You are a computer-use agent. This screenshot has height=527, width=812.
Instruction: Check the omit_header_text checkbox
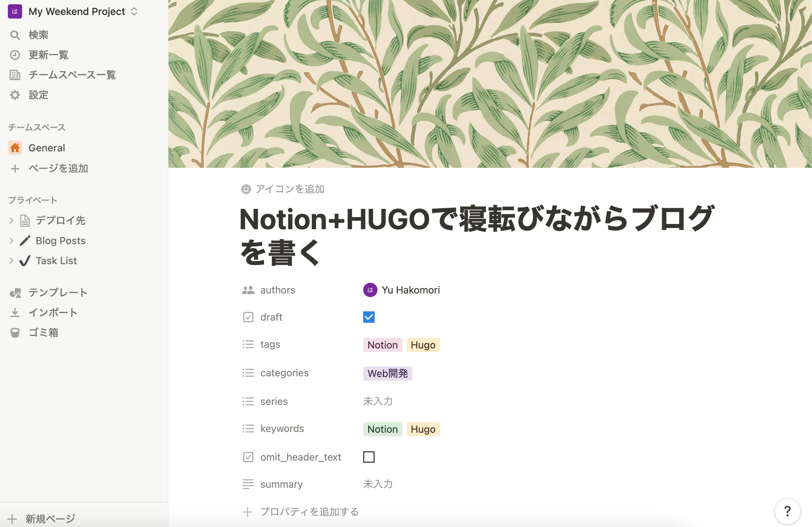tap(369, 457)
